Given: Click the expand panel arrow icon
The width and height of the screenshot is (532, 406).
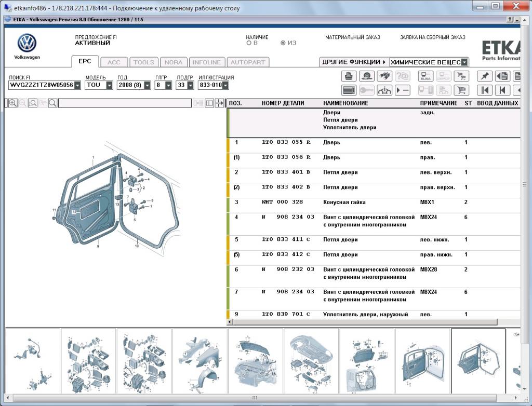Looking at the screenshot, I should (x=219, y=103).
